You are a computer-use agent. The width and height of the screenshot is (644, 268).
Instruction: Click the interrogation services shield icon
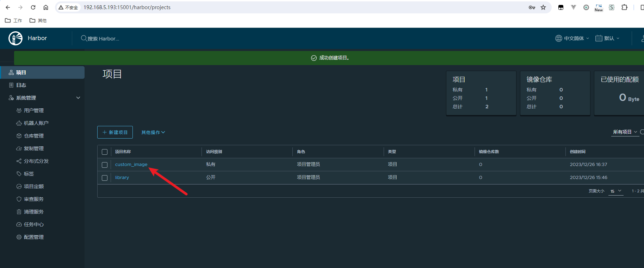19,199
